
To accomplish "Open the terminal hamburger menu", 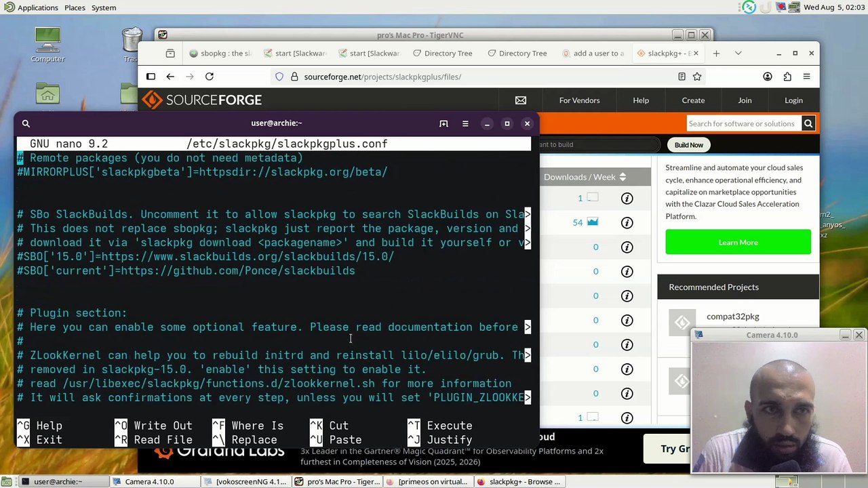I will click(x=465, y=123).
